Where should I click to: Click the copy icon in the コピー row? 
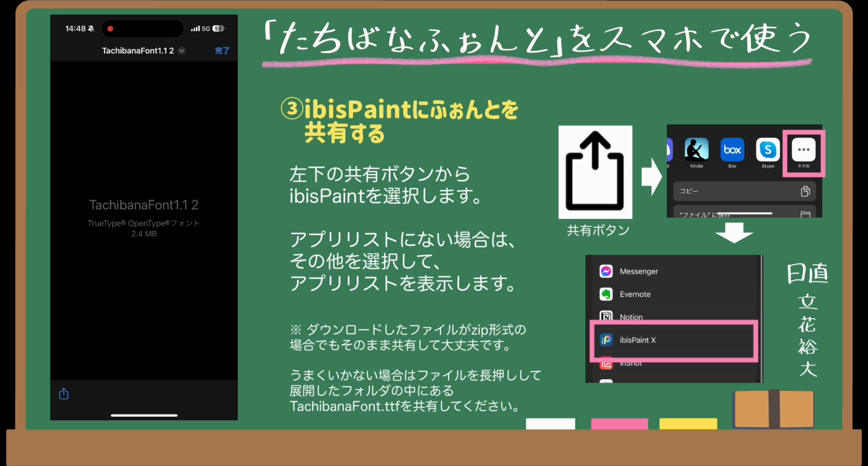(805, 191)
